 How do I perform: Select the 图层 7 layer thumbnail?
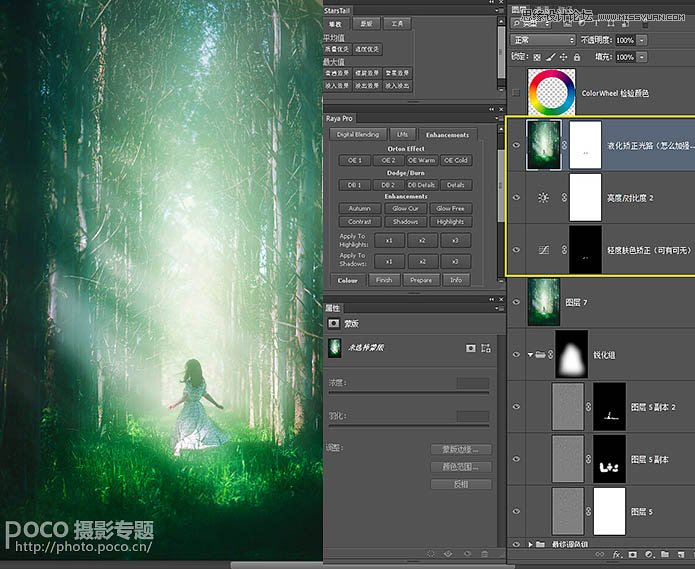click(543, 302)
